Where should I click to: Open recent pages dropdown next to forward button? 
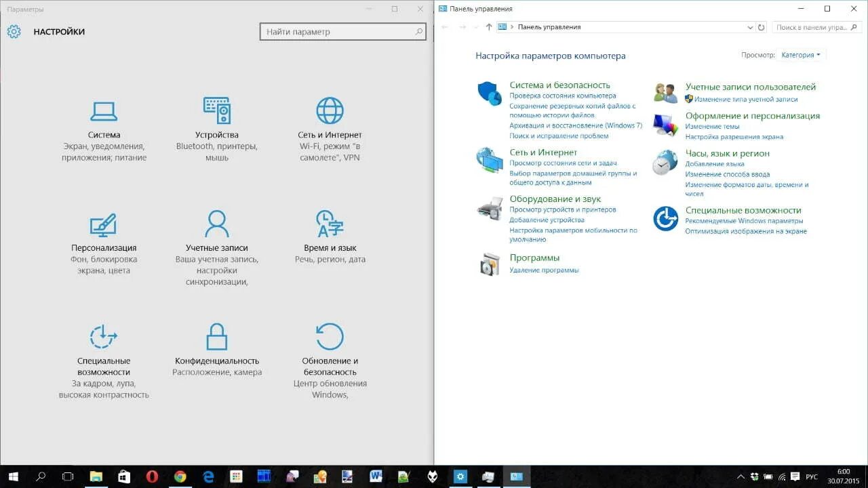tap(475, 27)
